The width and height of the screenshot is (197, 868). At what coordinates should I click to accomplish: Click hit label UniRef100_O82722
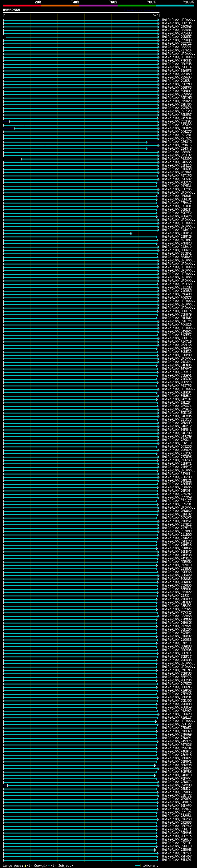pos(177,44)
